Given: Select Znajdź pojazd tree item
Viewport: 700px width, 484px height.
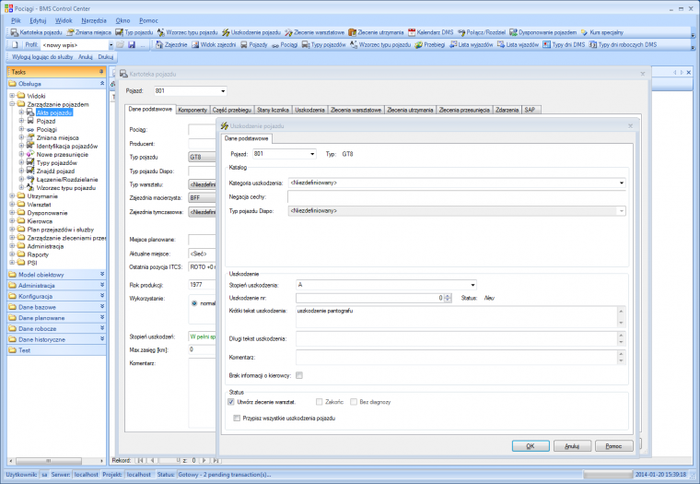Looking at the screenshot, I should [55, 171].
